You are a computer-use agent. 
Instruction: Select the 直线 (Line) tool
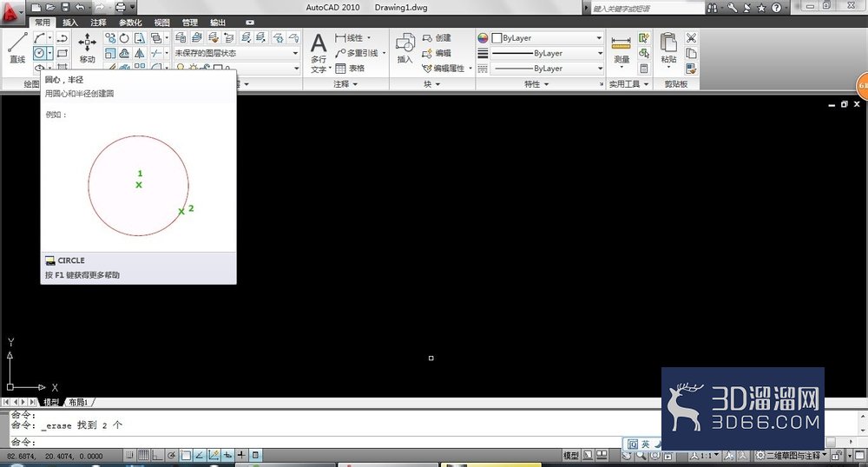(17, 48)
